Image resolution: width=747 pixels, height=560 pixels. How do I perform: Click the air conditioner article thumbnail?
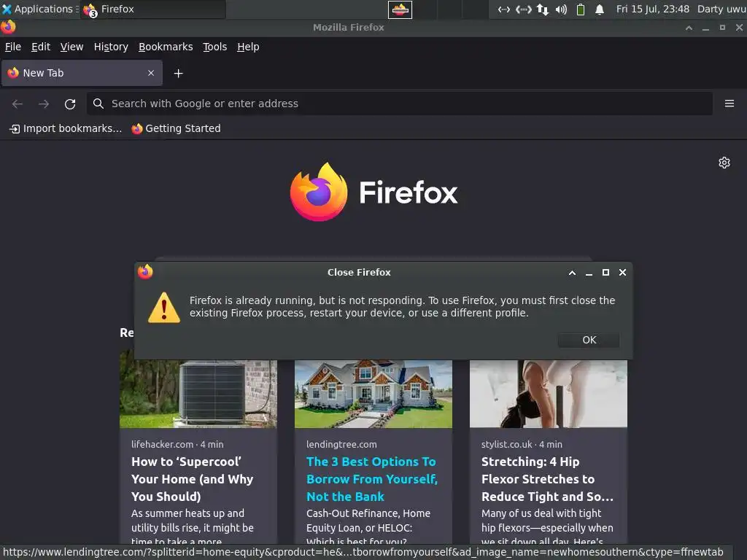(198, 394)
